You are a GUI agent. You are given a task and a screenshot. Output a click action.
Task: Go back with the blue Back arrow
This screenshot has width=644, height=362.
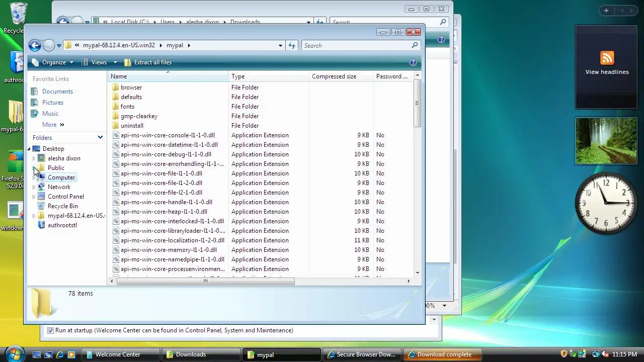coord(35,46)
